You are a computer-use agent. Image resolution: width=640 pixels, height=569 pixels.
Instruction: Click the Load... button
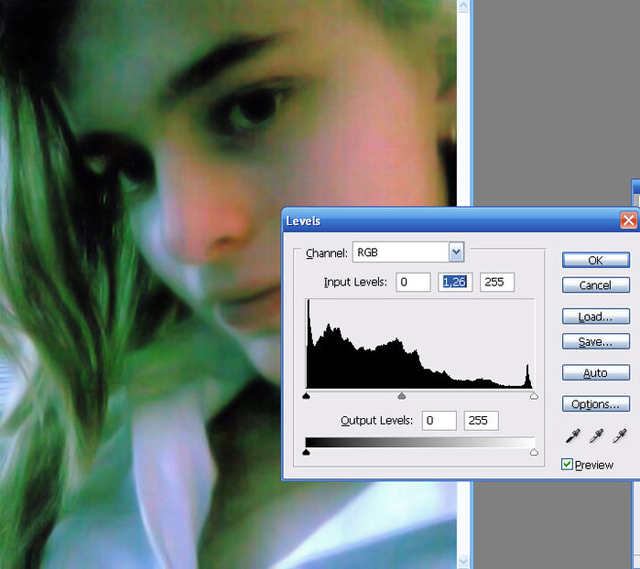pos(596,316)
